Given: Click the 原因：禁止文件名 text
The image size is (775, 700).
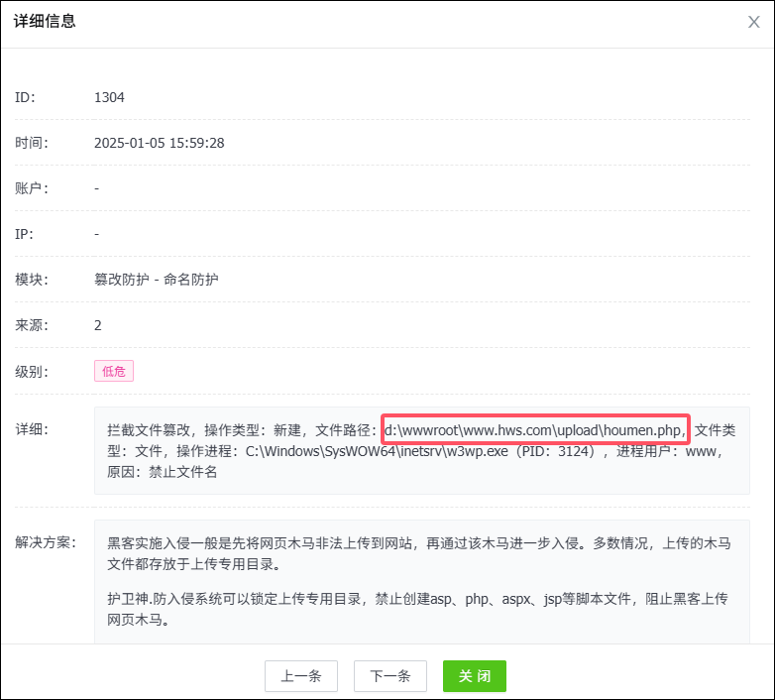Looking at the screenshot, I should (x=163, y=472).
